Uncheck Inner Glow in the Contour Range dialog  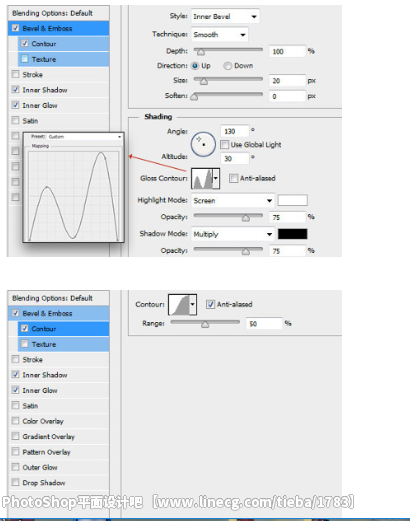(x=15, y=390)
